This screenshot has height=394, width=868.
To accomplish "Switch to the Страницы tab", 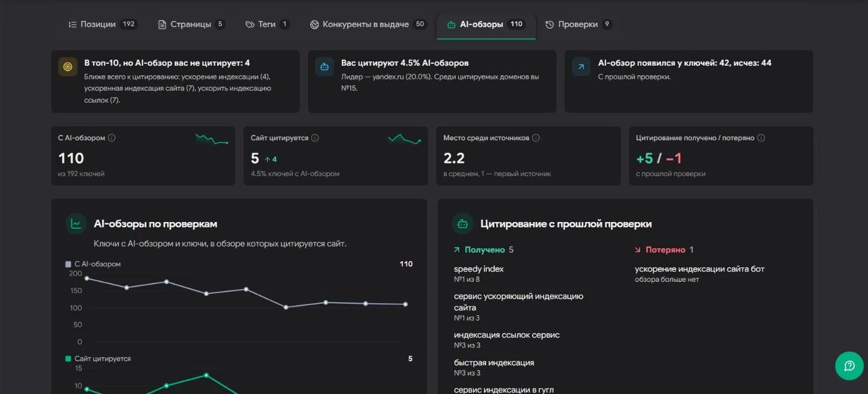I will (191, 24).
